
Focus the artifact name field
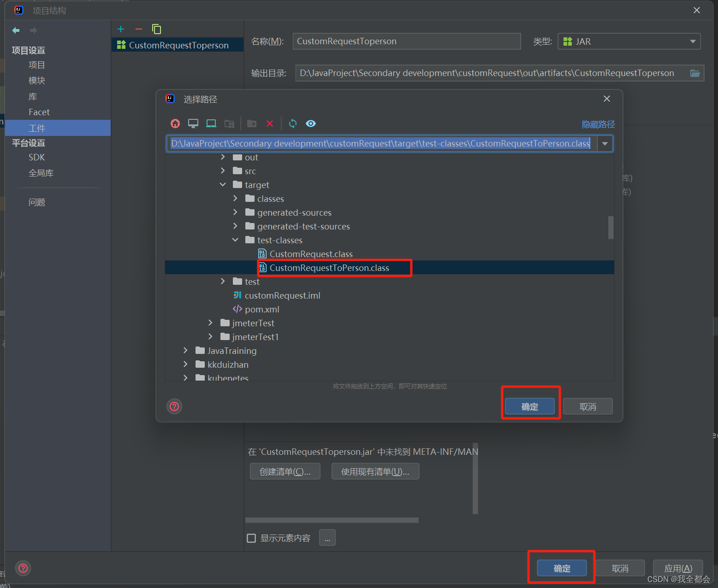pyautogui.click(x=407, y=41)
